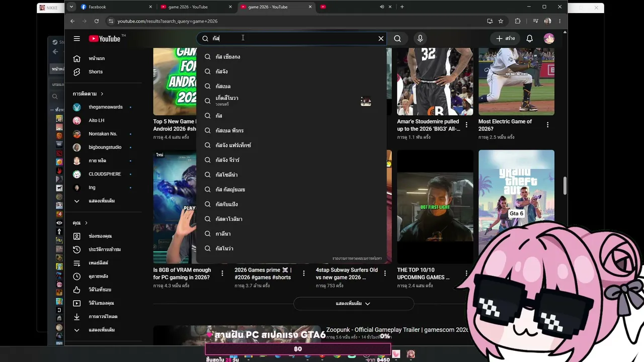Open the 'Most Electric Game of 2026?' short
The width and height of the screenshot is (644, 362).
[516, 81]
